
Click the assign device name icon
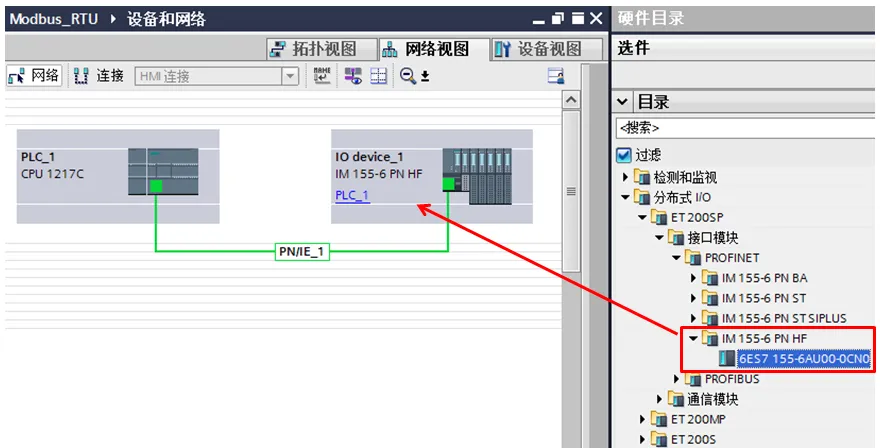click(x=322, y=76)
